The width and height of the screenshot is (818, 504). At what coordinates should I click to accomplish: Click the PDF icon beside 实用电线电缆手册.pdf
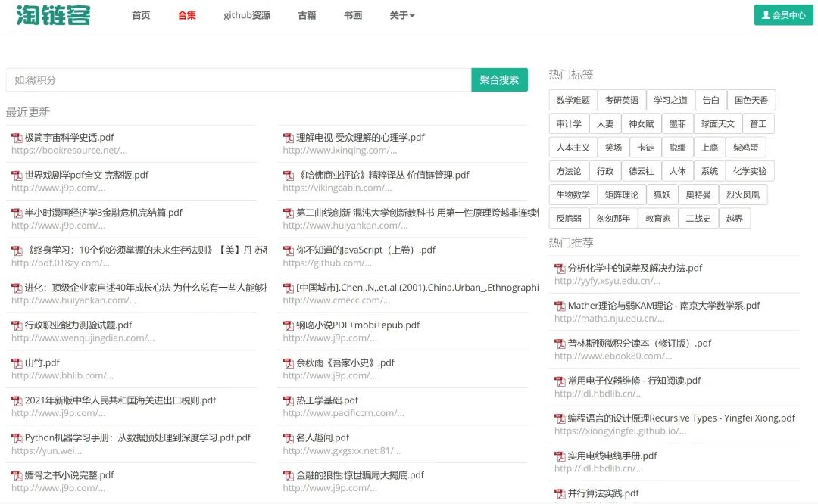pyautogui.click(x=560, y=456)
